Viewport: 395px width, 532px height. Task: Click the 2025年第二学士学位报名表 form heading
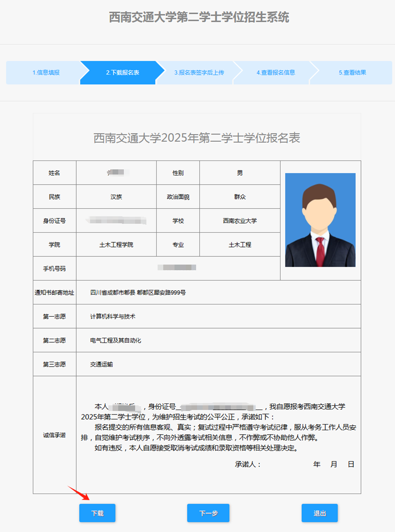click(x=197, y=138)
